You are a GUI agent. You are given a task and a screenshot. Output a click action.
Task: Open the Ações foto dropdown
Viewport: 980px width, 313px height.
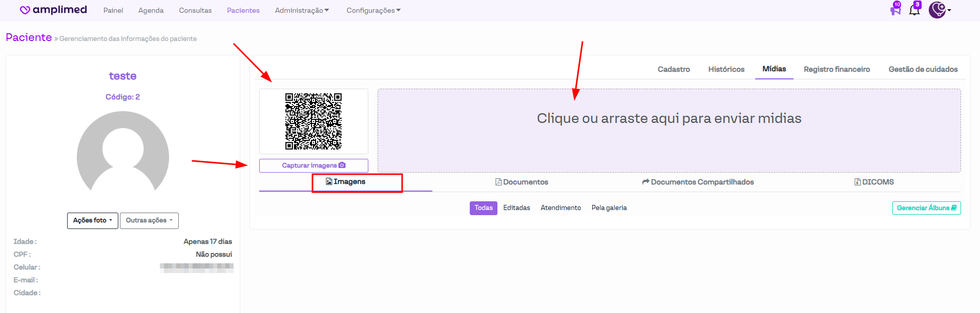tap(92, 220)
